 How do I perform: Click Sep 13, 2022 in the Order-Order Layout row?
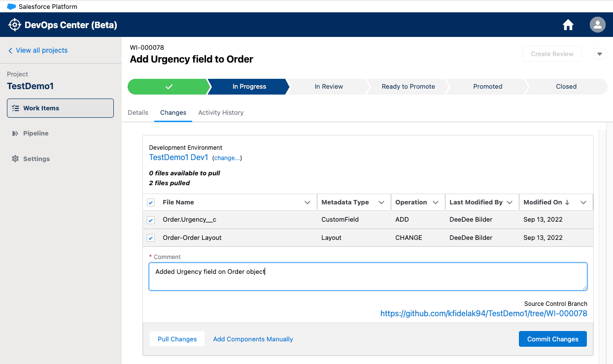(x=543, y=238)
